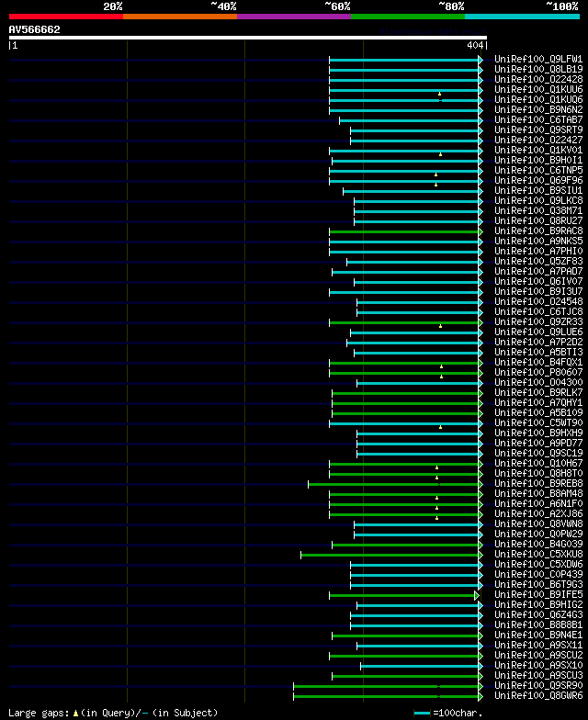Select the UniRef100_C6TJC8 label

pos(538,312)
